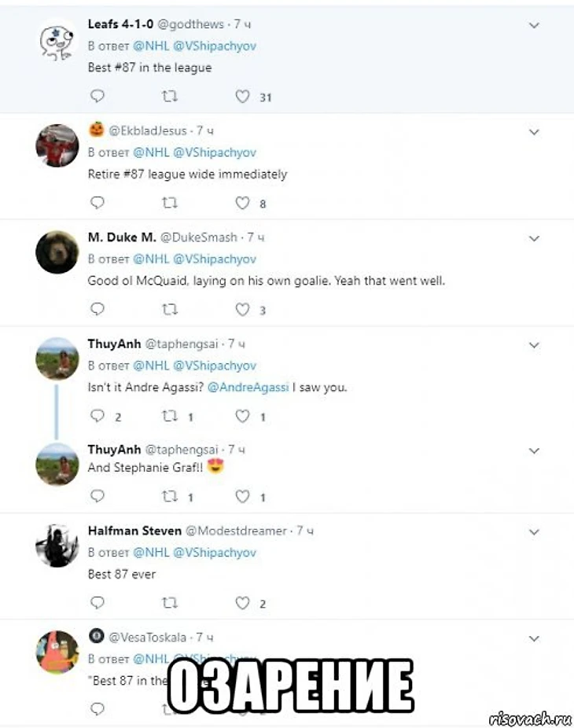
Task: Like the "Retire #87 league wide" tweet
Action: [x=243, y=203]
